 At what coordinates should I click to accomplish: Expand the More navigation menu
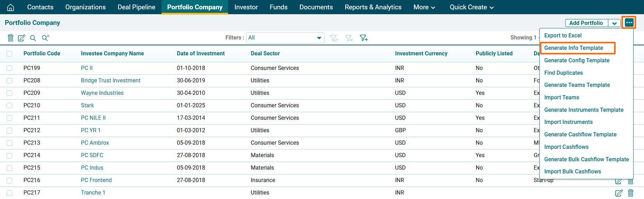[424, 7]
